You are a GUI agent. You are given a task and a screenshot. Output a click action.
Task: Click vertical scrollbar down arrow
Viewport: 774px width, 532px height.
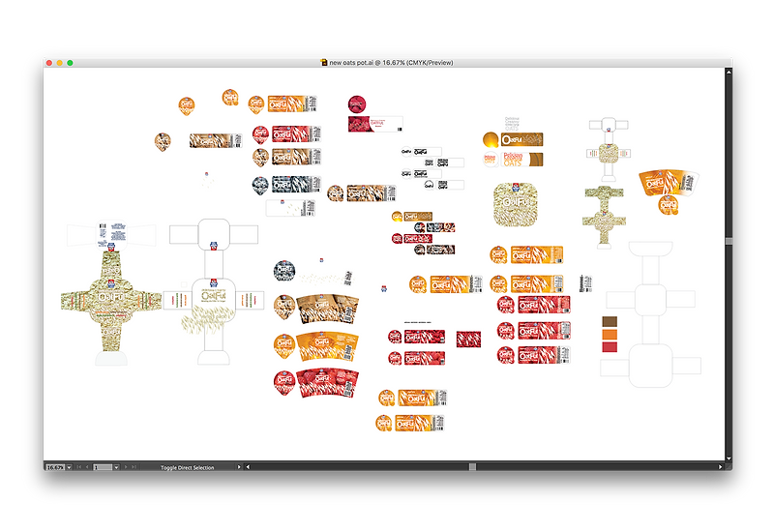729,458
